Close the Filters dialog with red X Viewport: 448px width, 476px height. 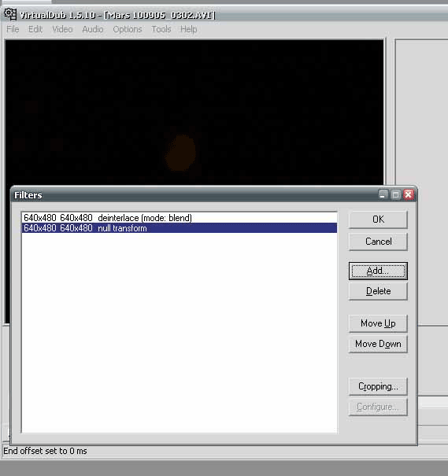tap(409, 194)
